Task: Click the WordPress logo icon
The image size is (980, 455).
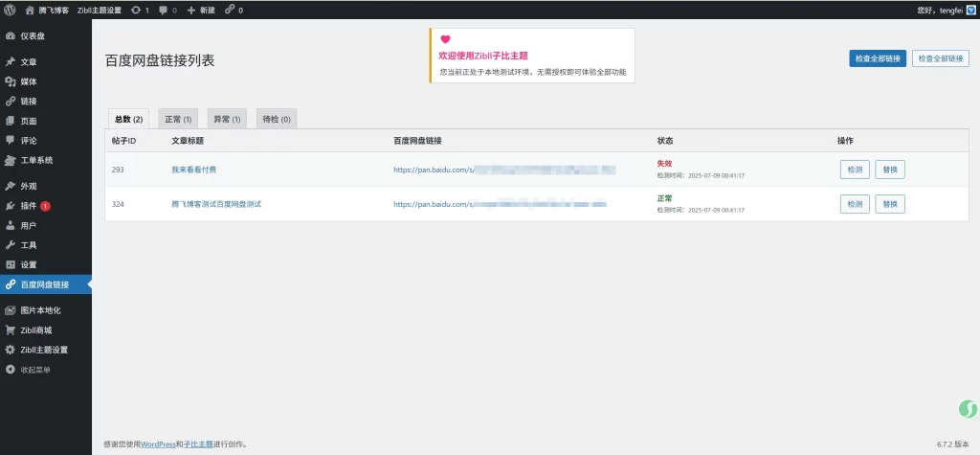Action: pos(10,10)
